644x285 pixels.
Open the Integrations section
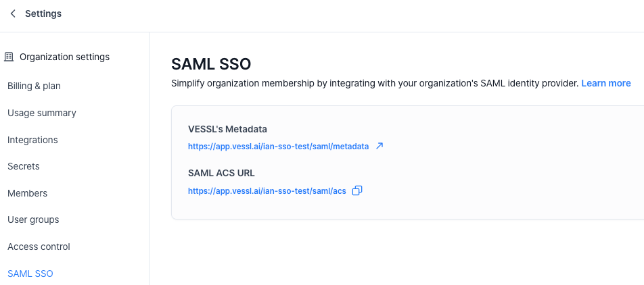[32, 140]
